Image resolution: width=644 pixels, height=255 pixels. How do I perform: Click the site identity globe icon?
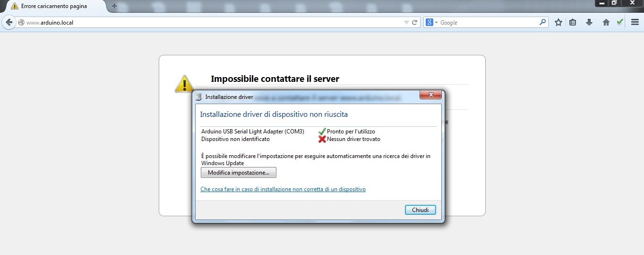21,22
